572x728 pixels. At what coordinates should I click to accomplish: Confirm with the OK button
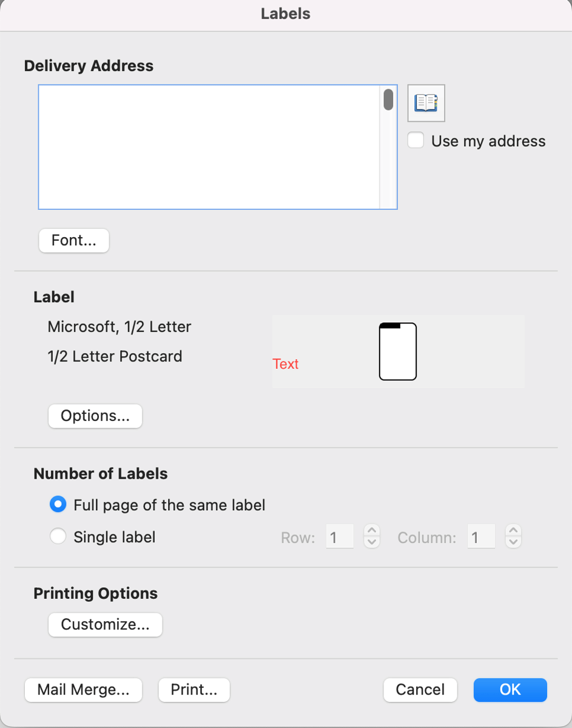point(510,690)
